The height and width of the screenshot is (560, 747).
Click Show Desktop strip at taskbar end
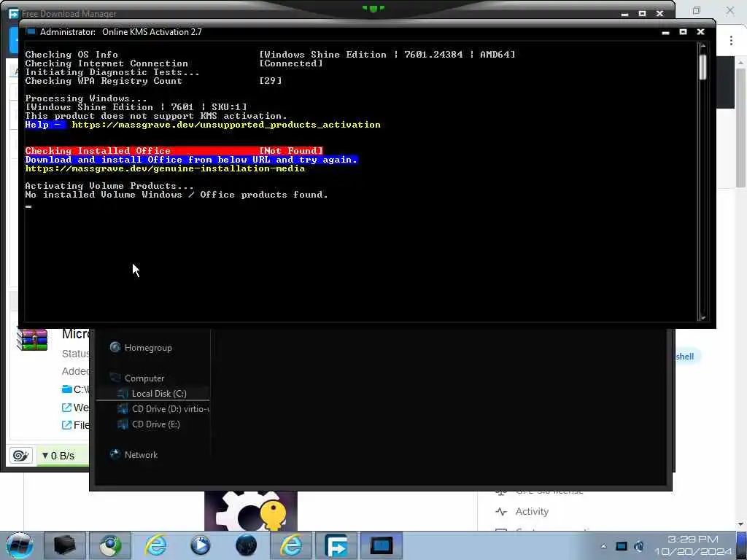coord(742,545)
